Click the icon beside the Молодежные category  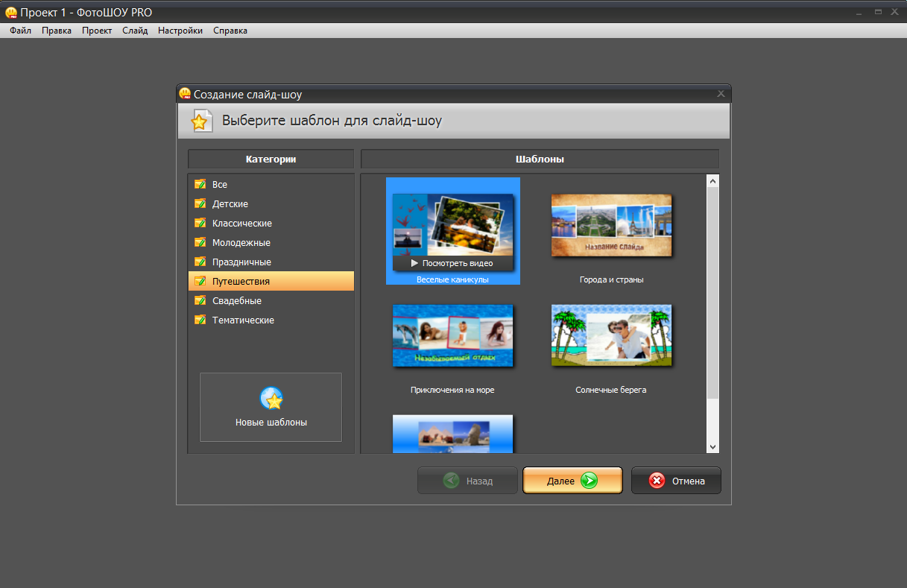pyautogui.click(x=200, y=242)
